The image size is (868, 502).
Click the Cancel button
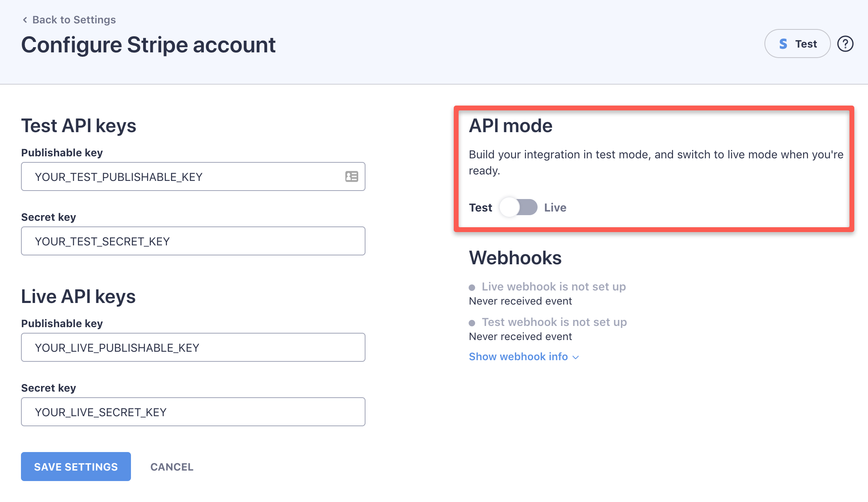point(172,467)
